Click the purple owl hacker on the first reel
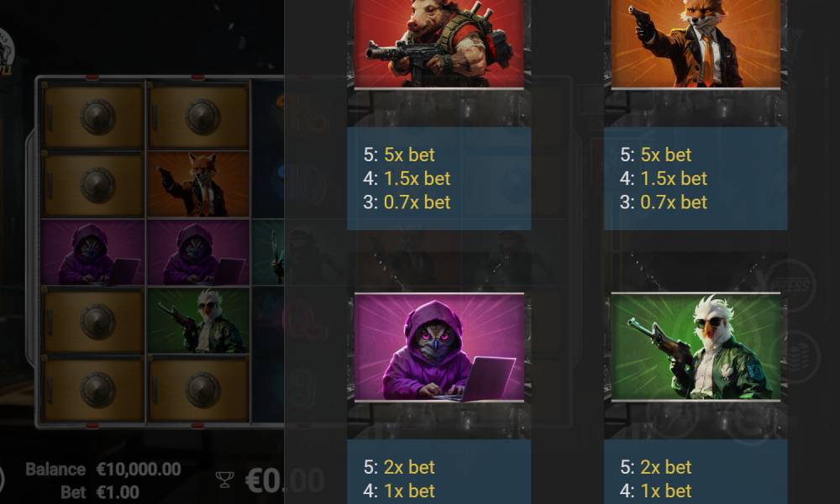840x504 pixels. (x=92, y=252)
